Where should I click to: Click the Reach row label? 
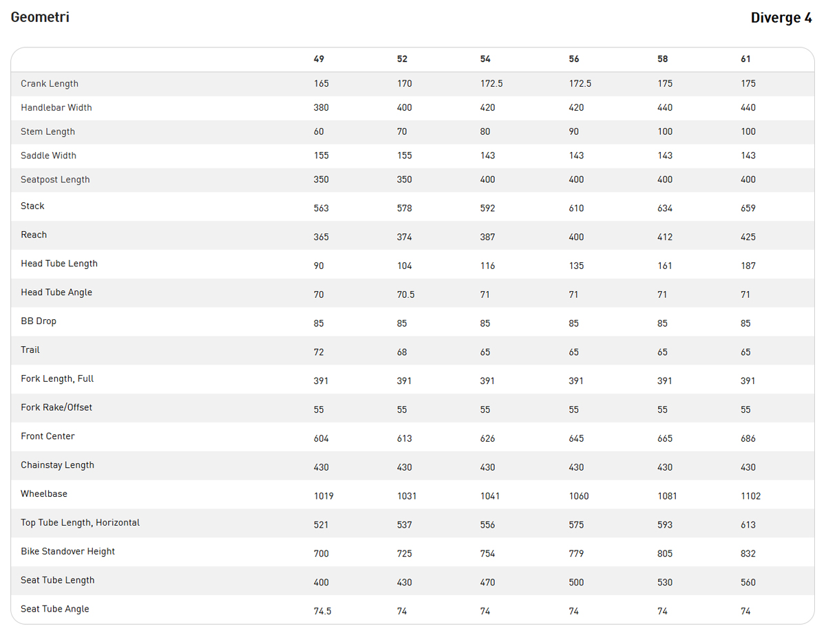[x=34, y=235]
